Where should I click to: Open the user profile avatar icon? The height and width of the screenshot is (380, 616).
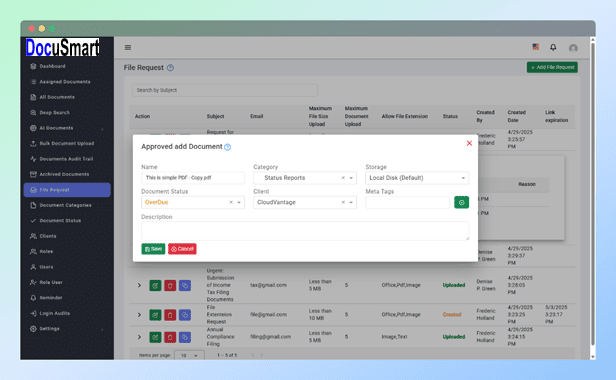(573, 48)
